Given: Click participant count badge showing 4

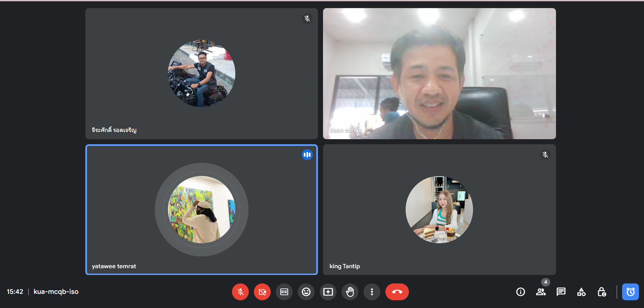Looking at the screenshot, I should click(x=546, y=282).
